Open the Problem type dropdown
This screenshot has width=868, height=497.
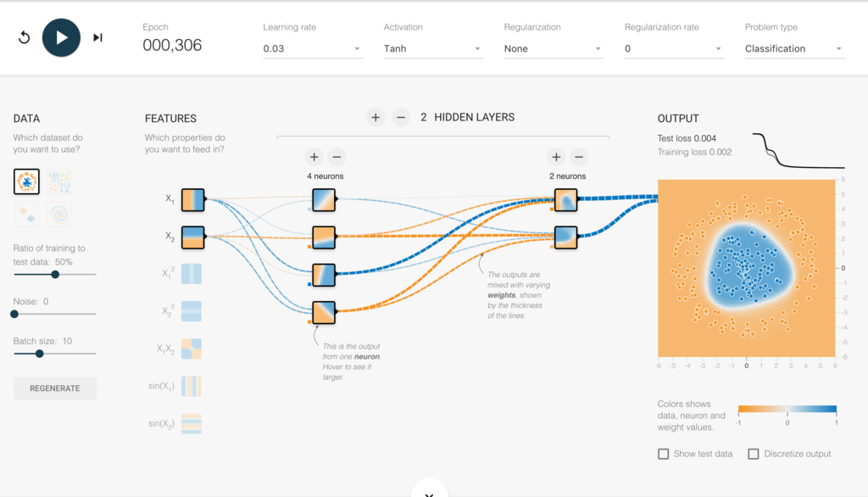click(795, 48)
